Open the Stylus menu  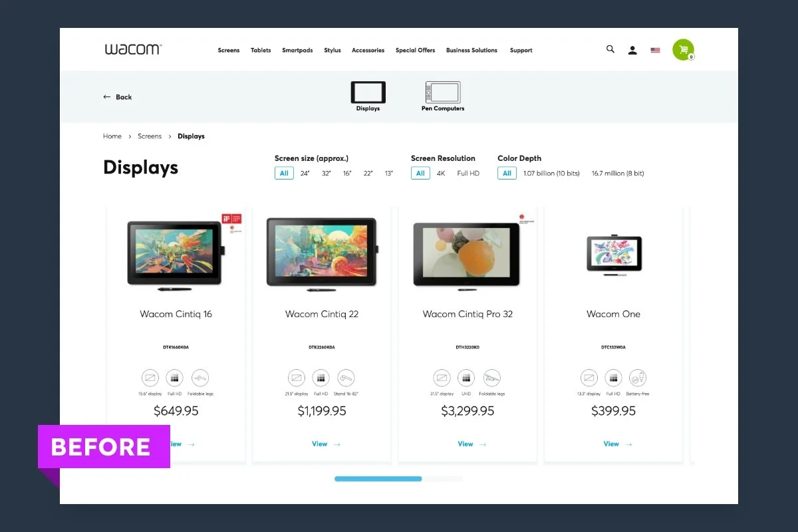point(332,51)
